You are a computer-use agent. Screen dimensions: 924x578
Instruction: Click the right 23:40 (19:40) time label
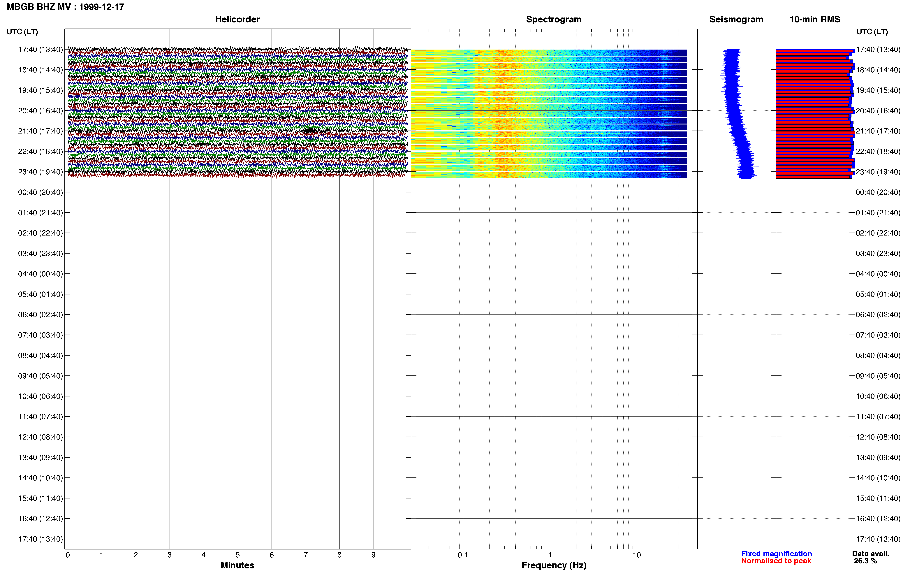pyautogui.click(x=878, y=172)
